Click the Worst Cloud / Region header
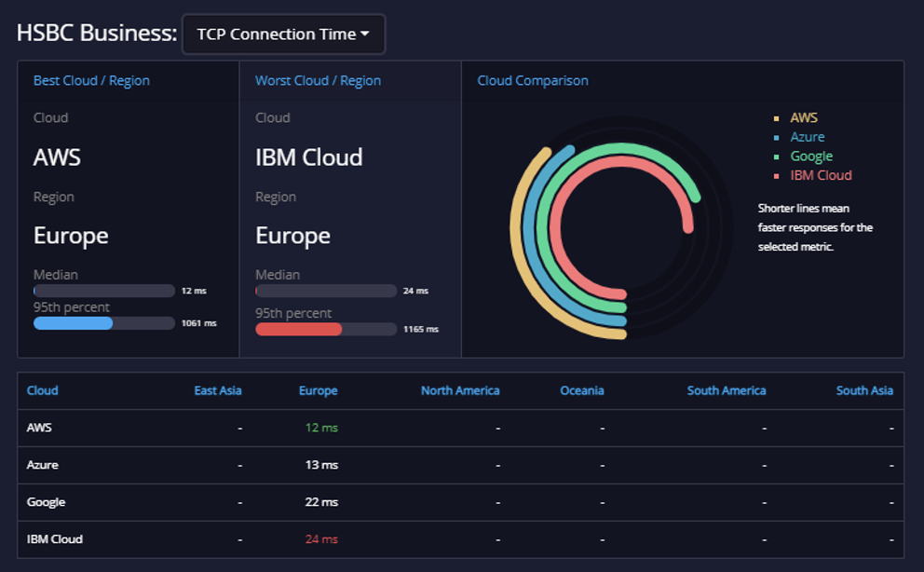 (318, 81)
